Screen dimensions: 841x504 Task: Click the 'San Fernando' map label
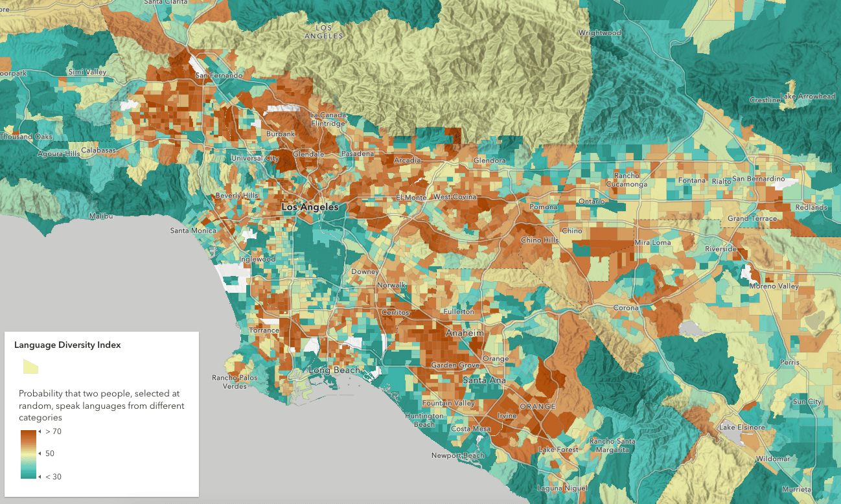tap(219, 76)
